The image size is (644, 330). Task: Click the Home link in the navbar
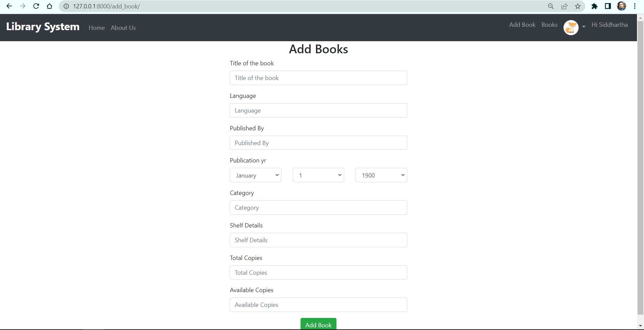[97, 27]
